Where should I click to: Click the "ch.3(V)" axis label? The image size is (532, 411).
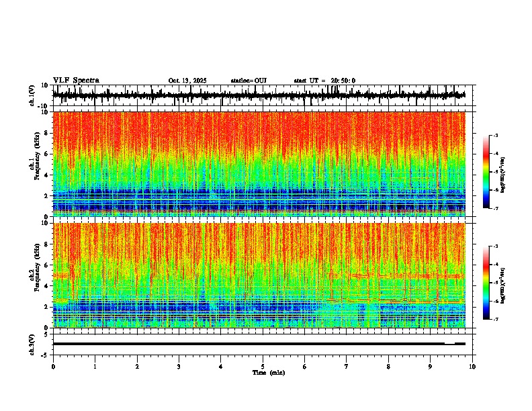[x=32, y=345]
